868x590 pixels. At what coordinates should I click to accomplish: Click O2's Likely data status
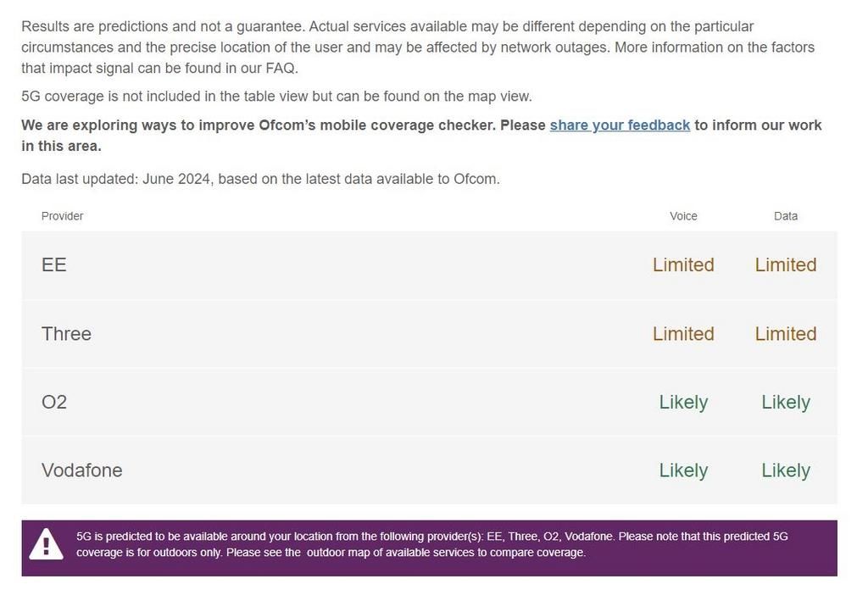(x=786, y=402)
